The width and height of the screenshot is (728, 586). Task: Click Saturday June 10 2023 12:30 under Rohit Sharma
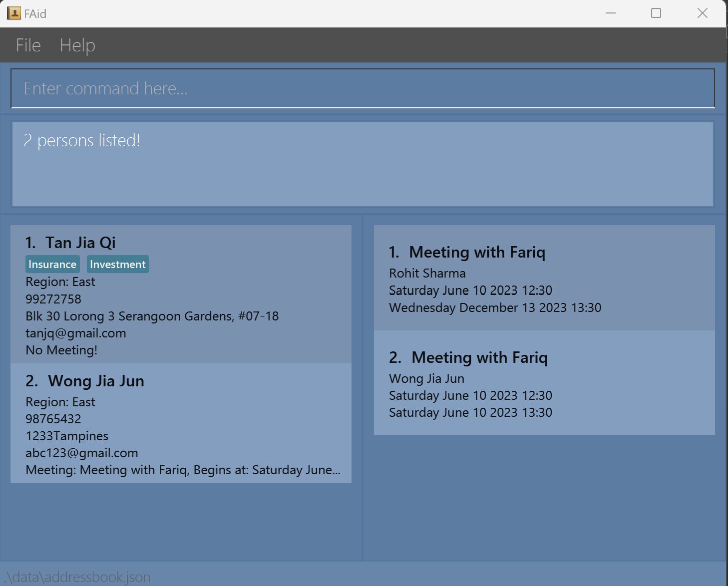(x=471, y=290)
